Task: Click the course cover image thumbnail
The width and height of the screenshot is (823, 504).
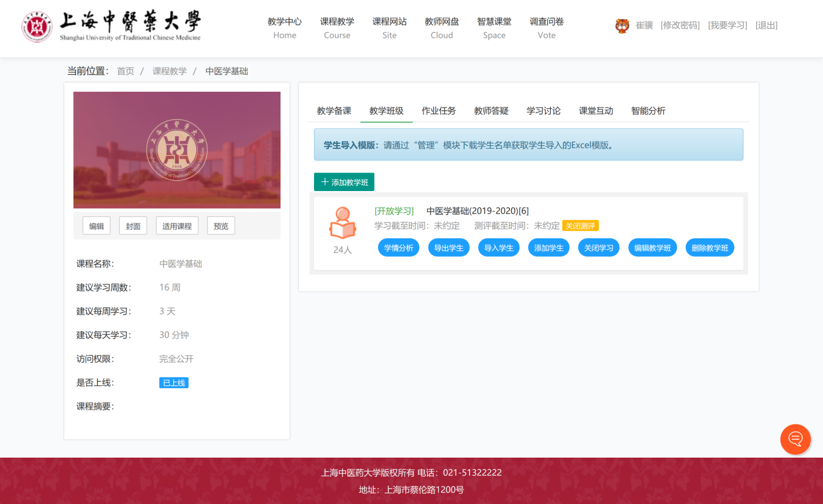Action: [177, 150]
